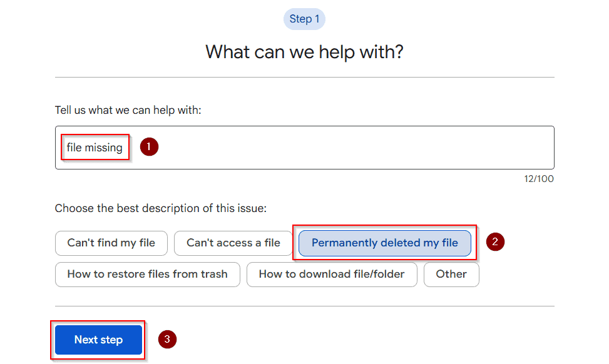Viewport: 609px width, 364px height.
Task: Click the "Tell us what we can help with:" label
Action: click(x=128, y=110)
